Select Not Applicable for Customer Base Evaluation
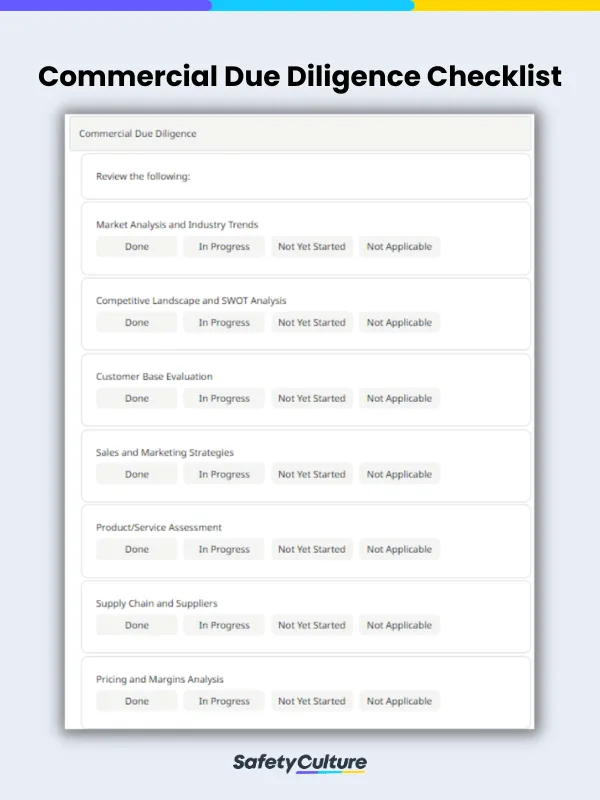 point(399,399)
